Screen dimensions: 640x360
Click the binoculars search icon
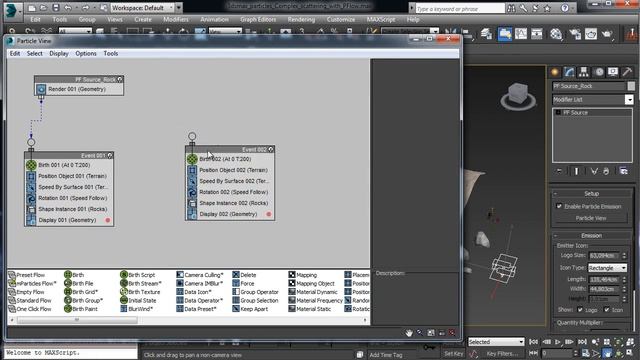click(x=511, y=8)
